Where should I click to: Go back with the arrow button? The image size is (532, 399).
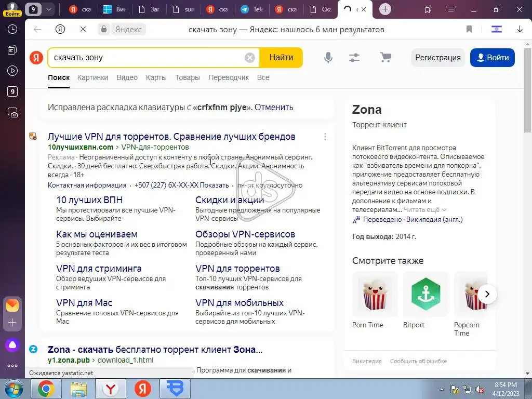37,30
